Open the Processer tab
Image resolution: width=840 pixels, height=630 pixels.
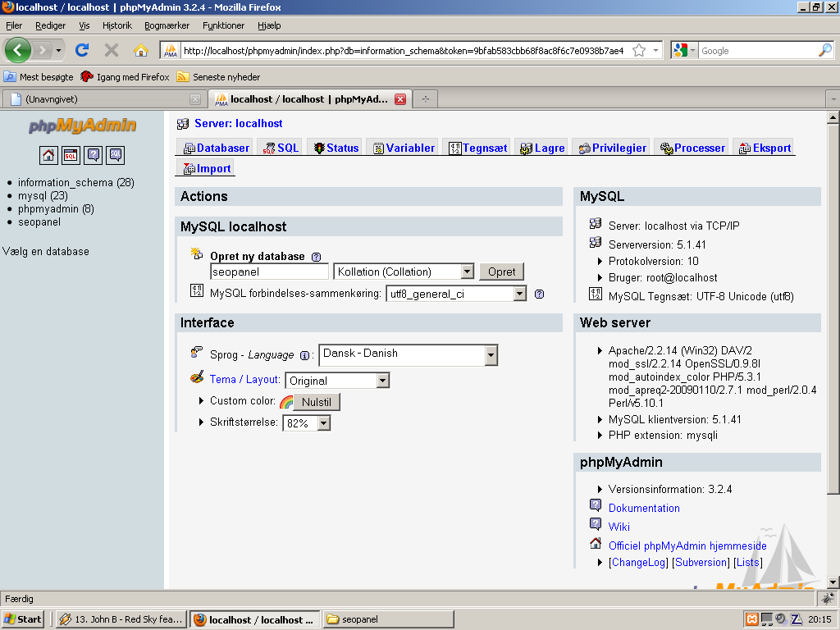tap(692, 148)
